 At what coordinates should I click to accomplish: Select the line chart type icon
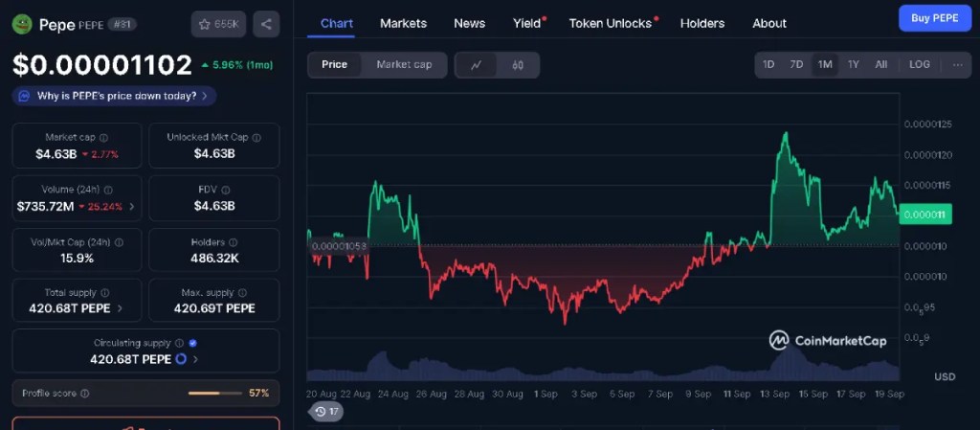click(x=476, y=65)
